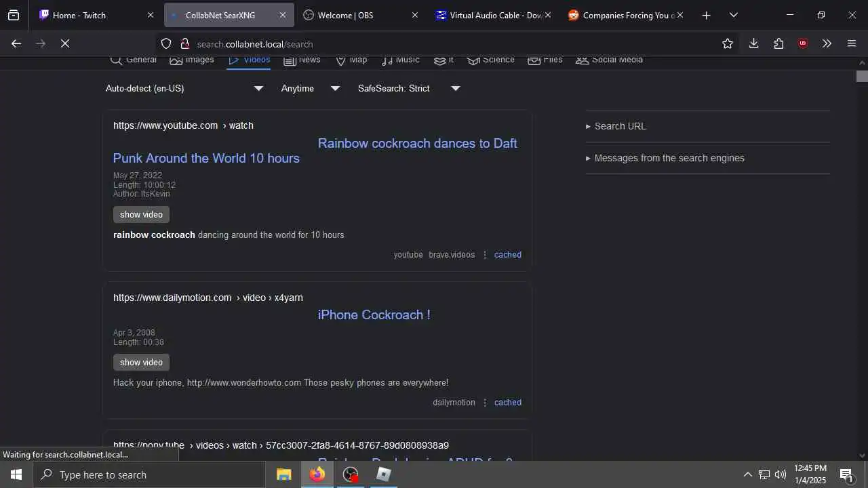Select the Files search category

(545, 60)
